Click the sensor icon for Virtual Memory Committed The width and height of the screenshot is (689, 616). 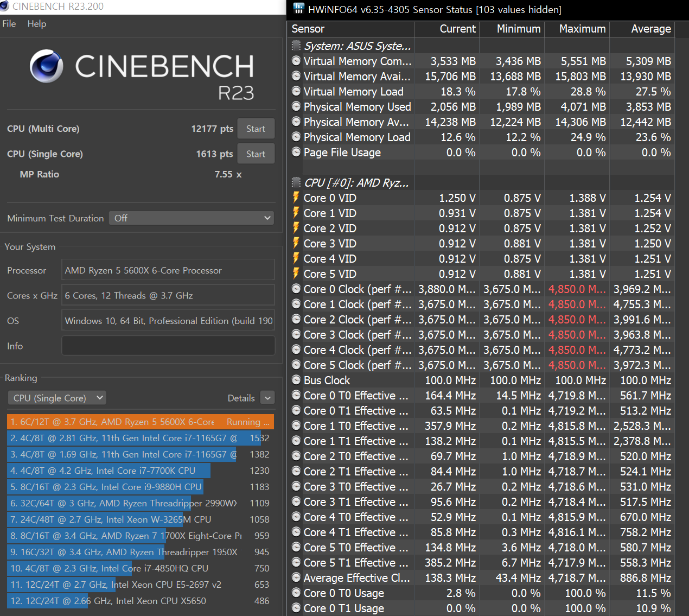pos(296,61)
